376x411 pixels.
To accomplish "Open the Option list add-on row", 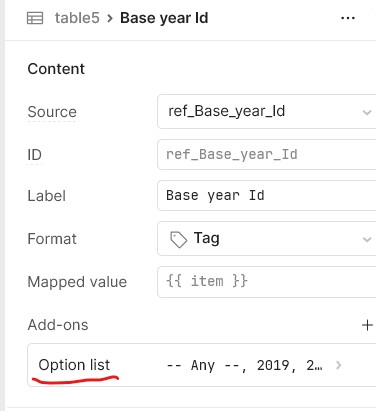I will tap(202, 365).
